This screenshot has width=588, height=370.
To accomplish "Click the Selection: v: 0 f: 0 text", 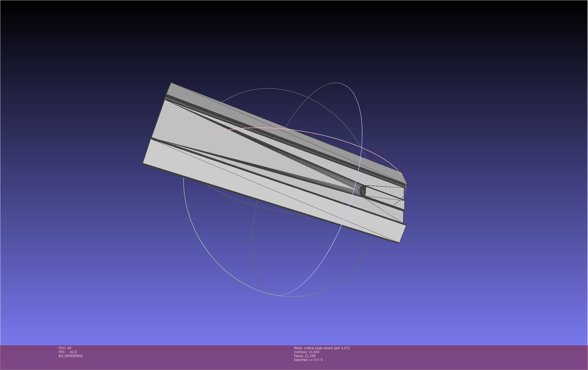I will [x=308, y=360].
